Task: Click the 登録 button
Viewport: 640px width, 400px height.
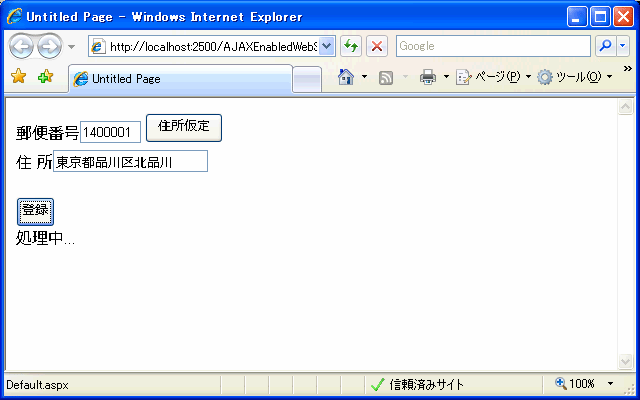Action: [x=36, y=211]
